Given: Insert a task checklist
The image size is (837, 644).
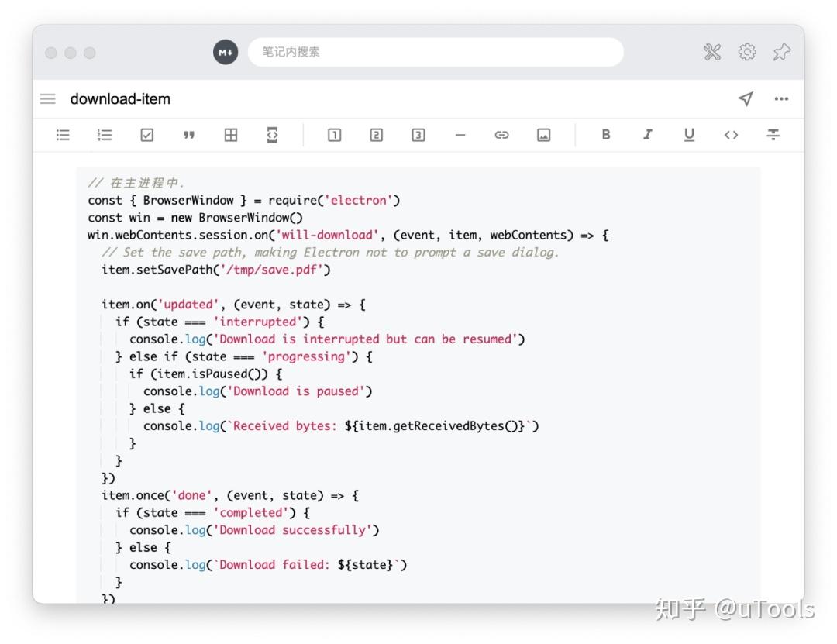Looking at the screenshot, I should point(146,134).
